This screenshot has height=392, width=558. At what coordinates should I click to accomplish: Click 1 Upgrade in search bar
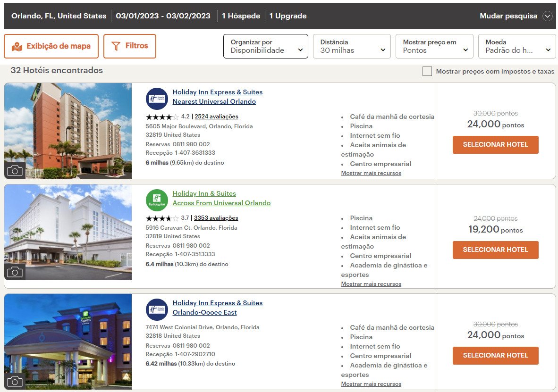pos(288,16)
